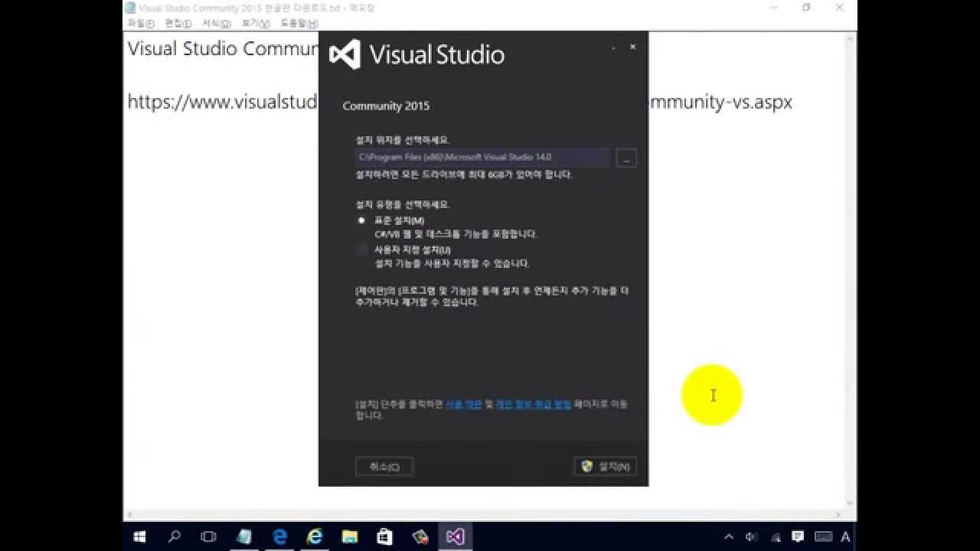Open taskbar Search magnifier
This screenshot has height=551, width=980.
click(175, 536)
